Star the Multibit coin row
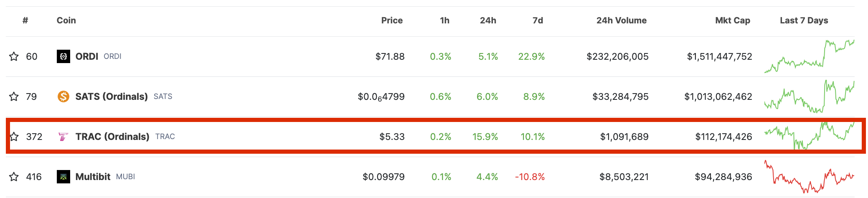 (x=14, y=177)
